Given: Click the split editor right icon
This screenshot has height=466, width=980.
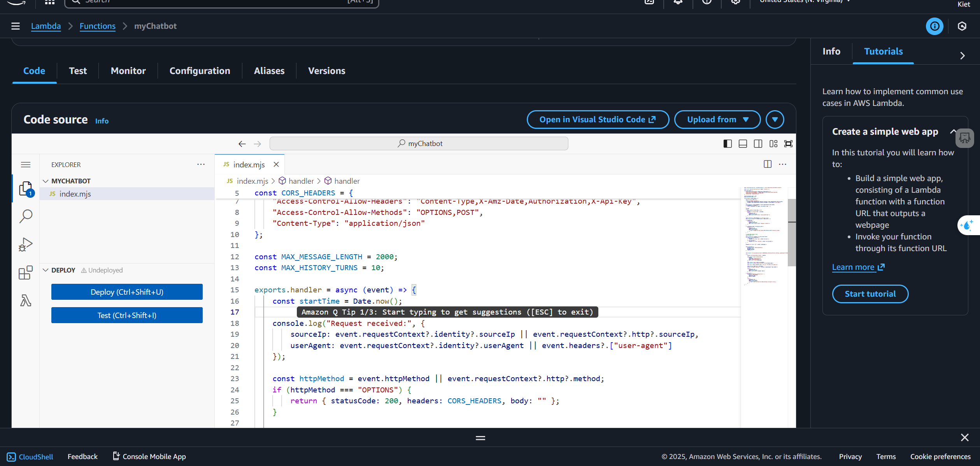Looking at the screenshot, I should [767, 164].
